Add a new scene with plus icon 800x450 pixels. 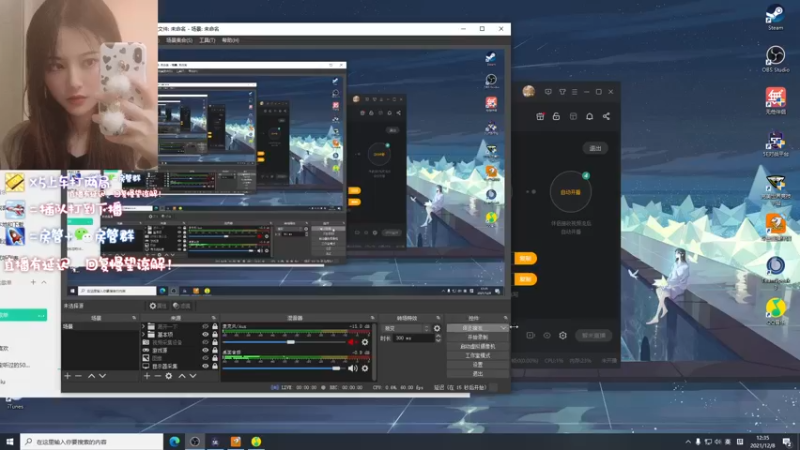click(x=67, y=376)
